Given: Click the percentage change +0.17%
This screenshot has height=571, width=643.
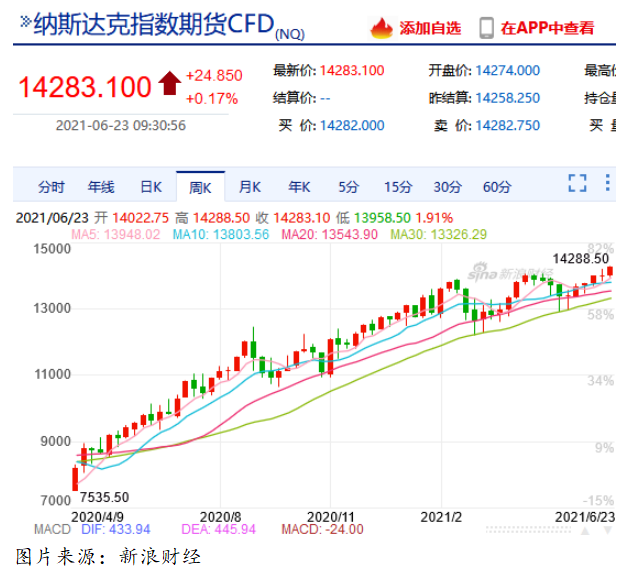Looking at the screenshot, I should [212, 99].
